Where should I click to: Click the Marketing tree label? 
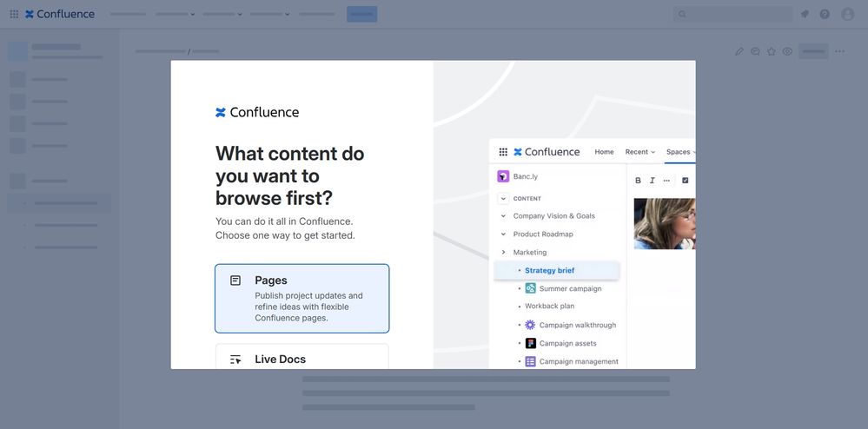coord(530,253)
